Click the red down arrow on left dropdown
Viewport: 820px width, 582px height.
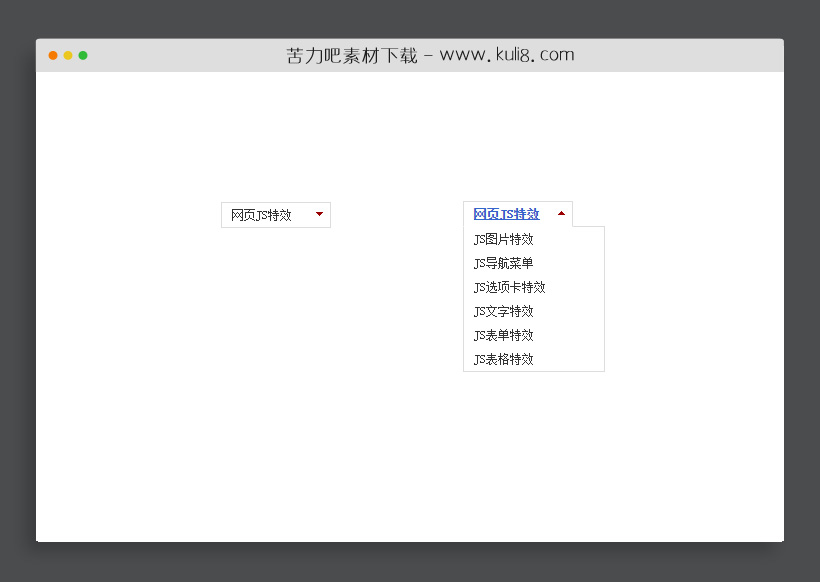point(318,214)
